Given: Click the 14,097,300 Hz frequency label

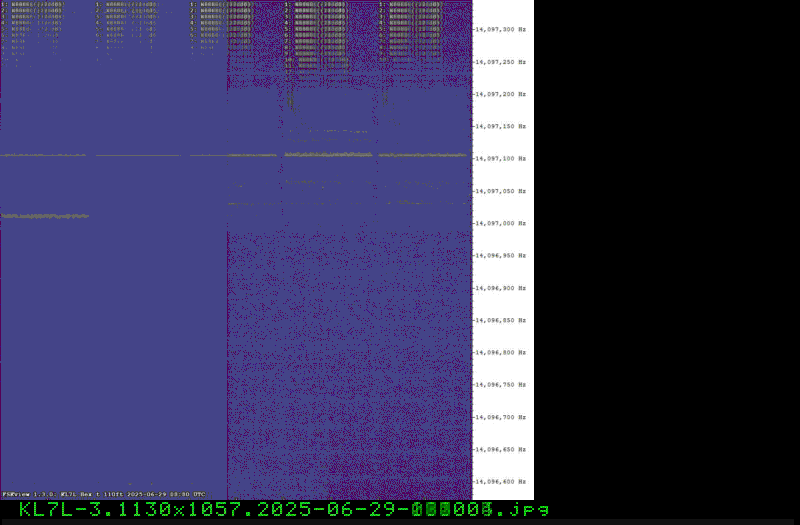Looking at the screenshot, I should (501, 30).
